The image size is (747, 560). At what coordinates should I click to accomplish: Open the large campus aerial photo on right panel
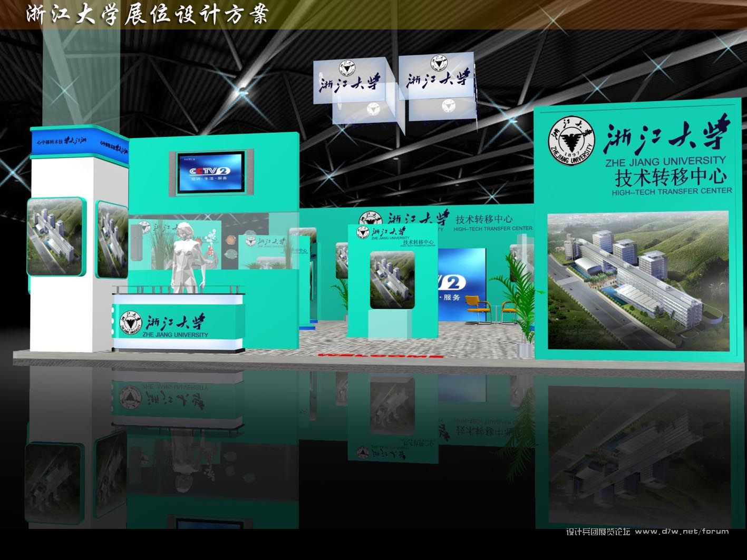pos(638,280)
